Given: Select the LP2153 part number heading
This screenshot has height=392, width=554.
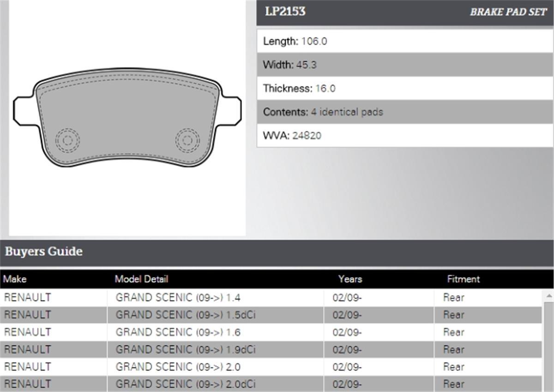Looking at the screenshot, I should coord(285,12).
